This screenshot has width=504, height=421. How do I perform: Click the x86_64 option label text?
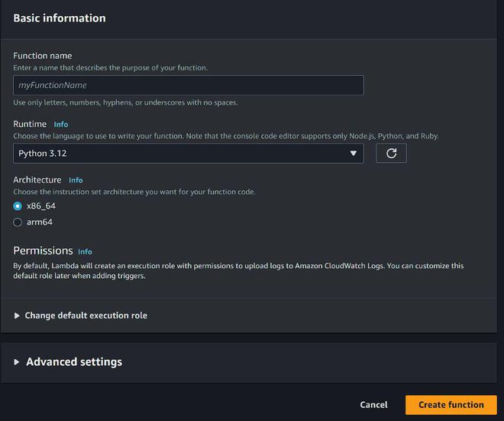click(x=41, y=206)
